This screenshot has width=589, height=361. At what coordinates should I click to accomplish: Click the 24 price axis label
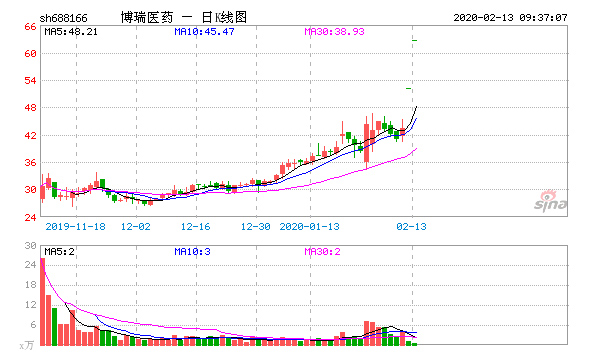click(x=30, y=218)
